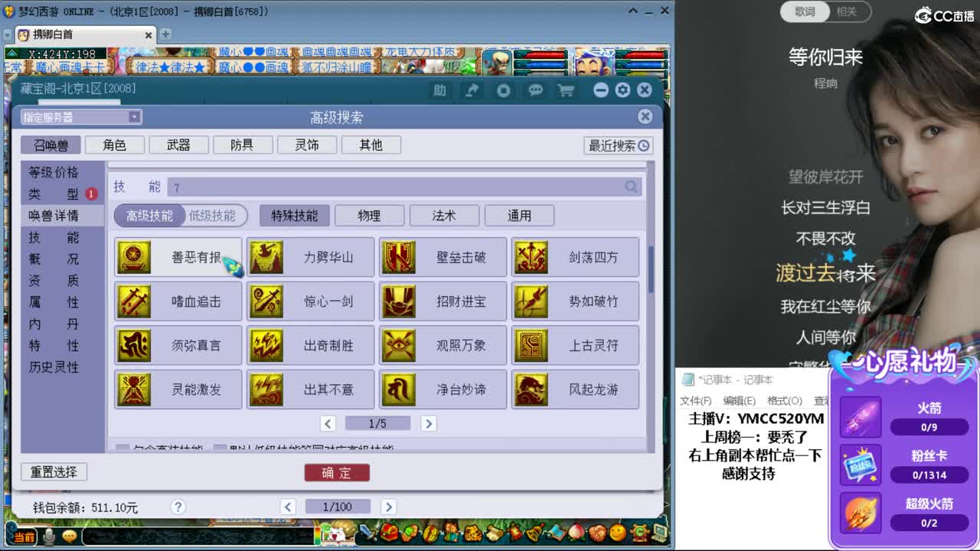
Task: Open 历史灵性 in the sidebar
Action: tap(54, 367)
